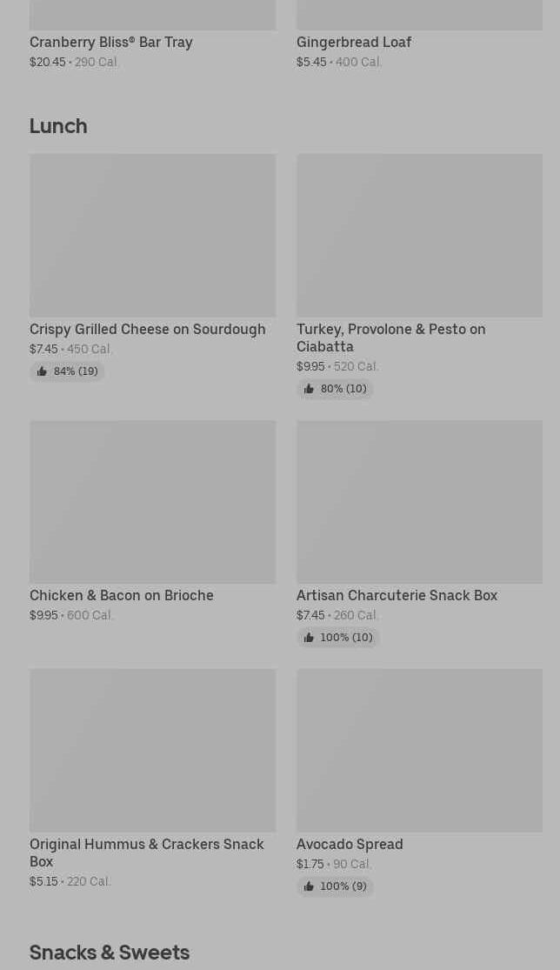Select Chicken & Bacon on Brioche photo

click(153, 502)
